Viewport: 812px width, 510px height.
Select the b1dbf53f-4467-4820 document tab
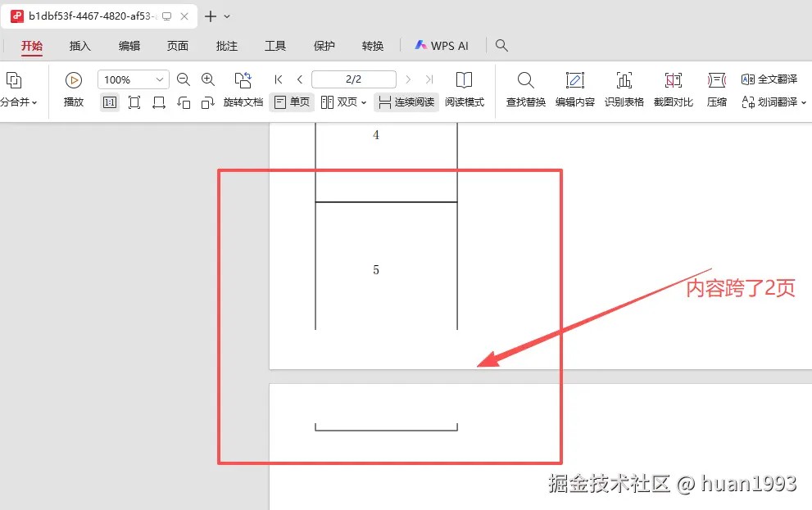click(98, 16)
